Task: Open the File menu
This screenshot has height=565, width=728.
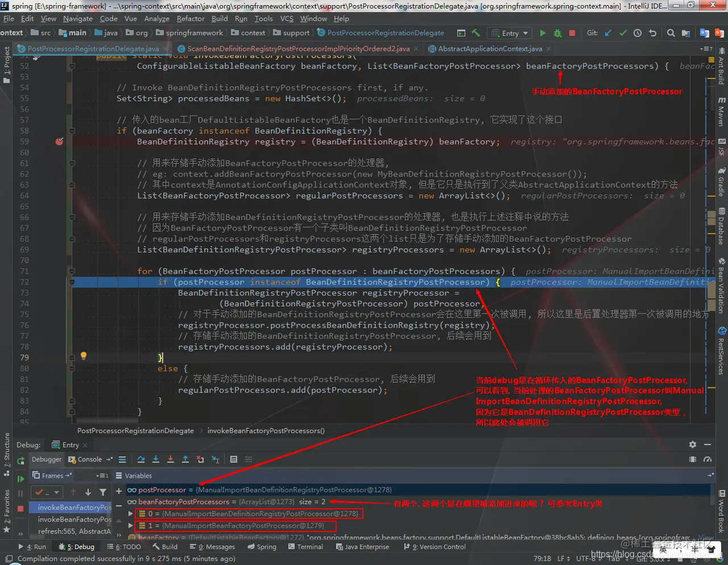Action: coord(9,18)
